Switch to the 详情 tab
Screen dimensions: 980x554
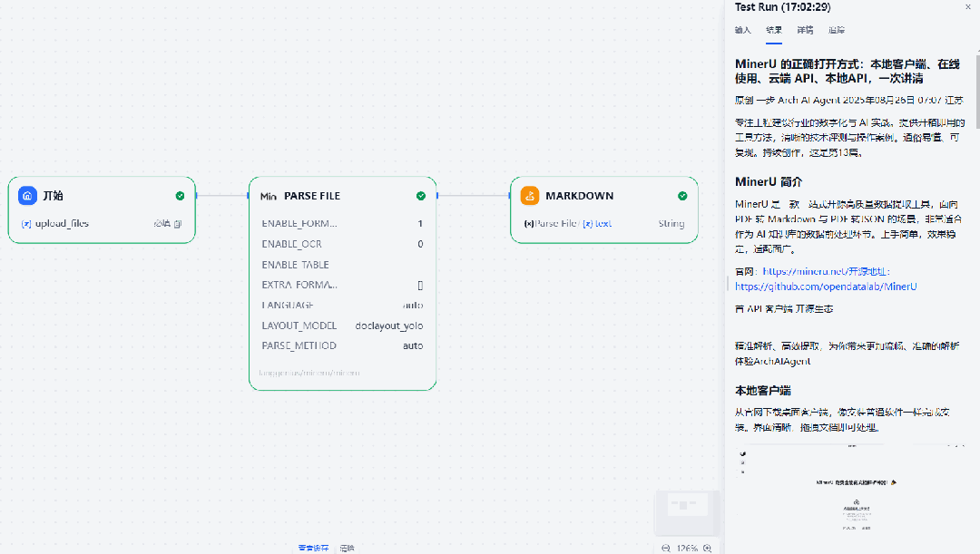[805, 30]
